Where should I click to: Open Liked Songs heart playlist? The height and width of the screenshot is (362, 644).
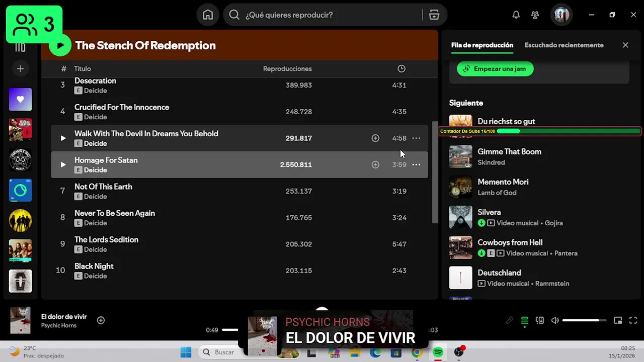coord(20,99)
